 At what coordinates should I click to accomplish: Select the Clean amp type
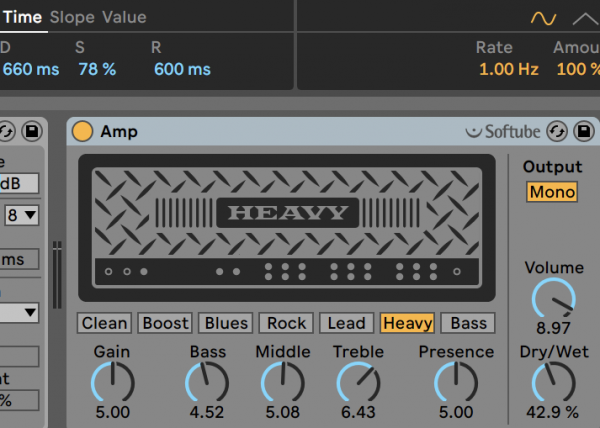click(104, 323)
